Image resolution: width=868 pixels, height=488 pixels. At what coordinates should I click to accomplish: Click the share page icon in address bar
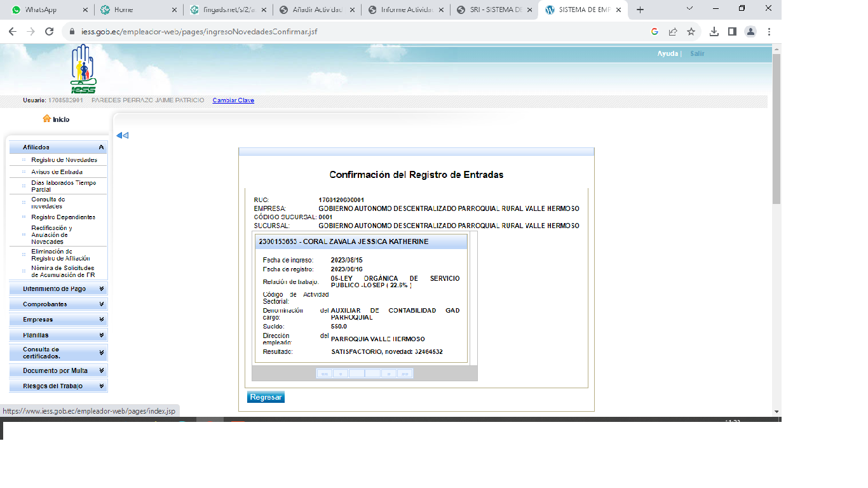(672, 32)
